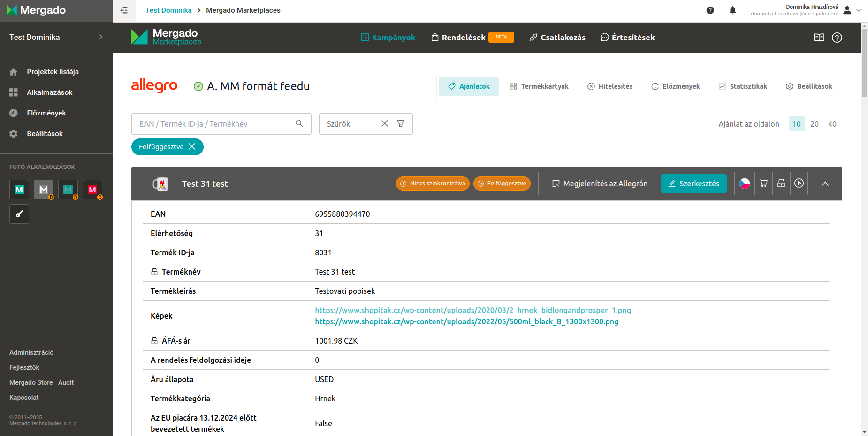Click the Mergado logo in sidebar
Viewport: 868px width, 436px height.
[36, 10]
